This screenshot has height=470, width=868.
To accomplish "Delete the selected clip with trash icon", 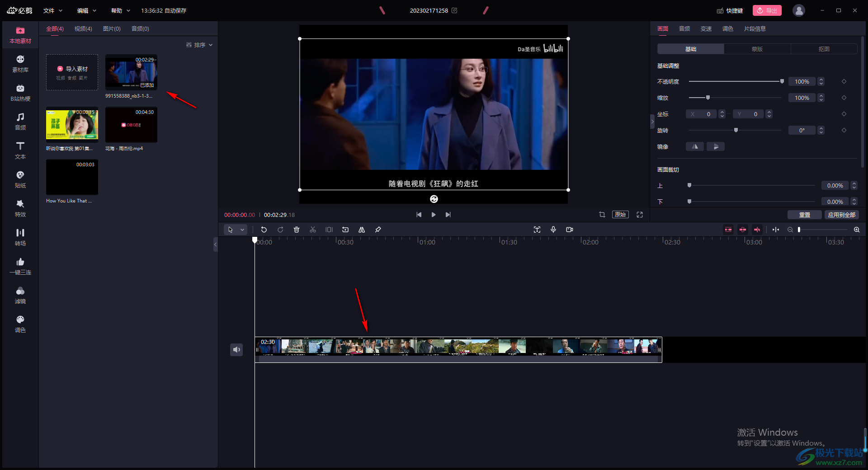I will 297,230.
